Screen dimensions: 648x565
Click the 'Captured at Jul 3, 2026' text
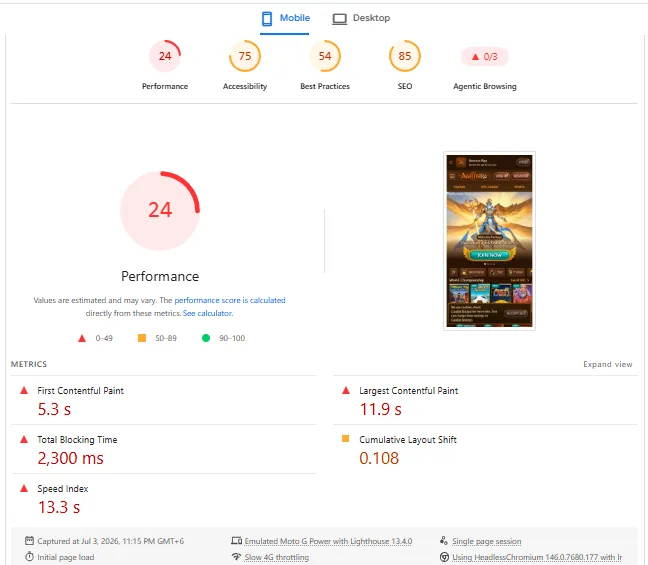(x=111, y=541)
